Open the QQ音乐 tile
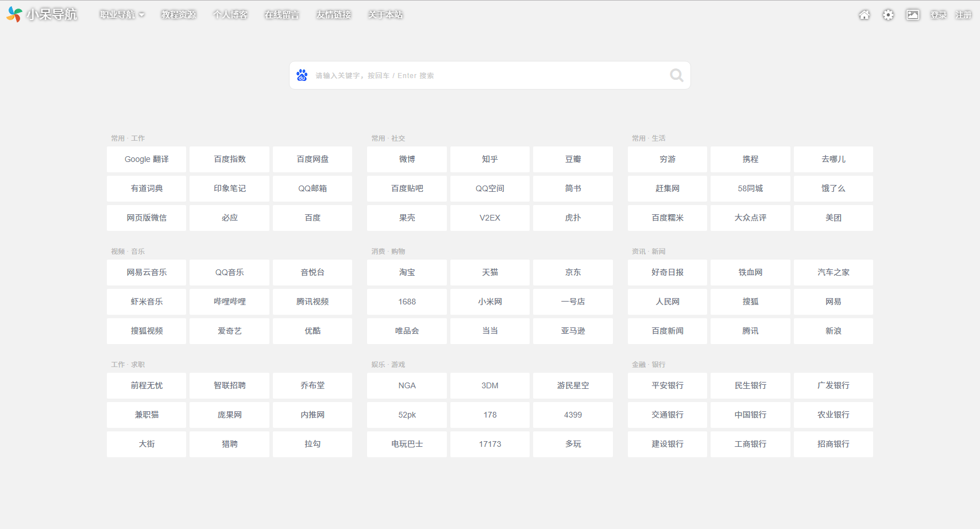This screenshot has width=980, height=529. 230,272
